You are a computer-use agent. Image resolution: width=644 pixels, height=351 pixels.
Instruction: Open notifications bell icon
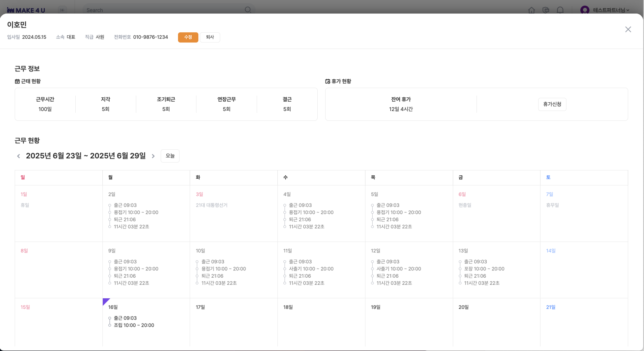tap(560, 10)
